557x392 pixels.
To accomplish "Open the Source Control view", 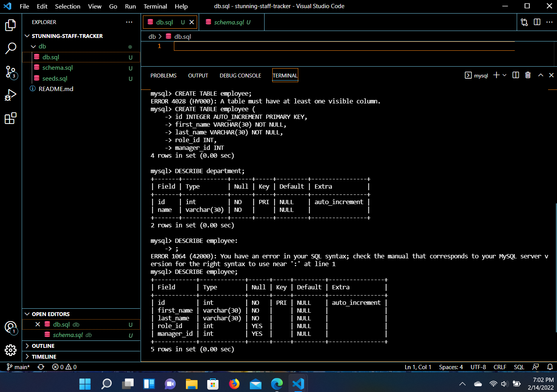I will [10, 72].
